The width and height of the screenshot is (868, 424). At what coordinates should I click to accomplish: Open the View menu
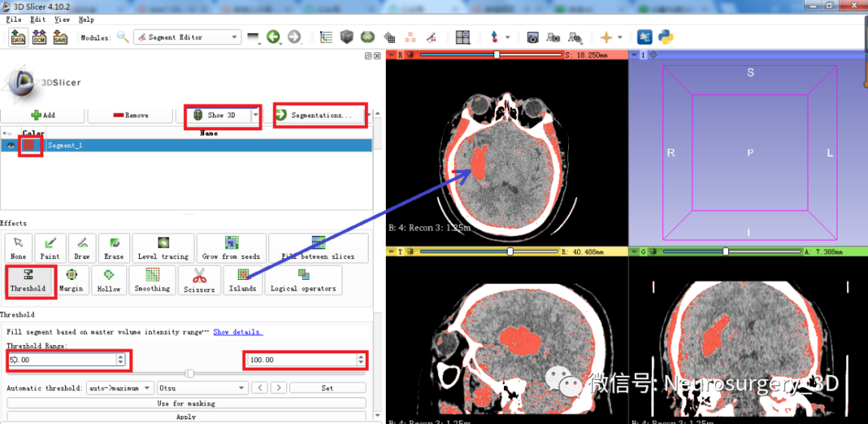62,19
